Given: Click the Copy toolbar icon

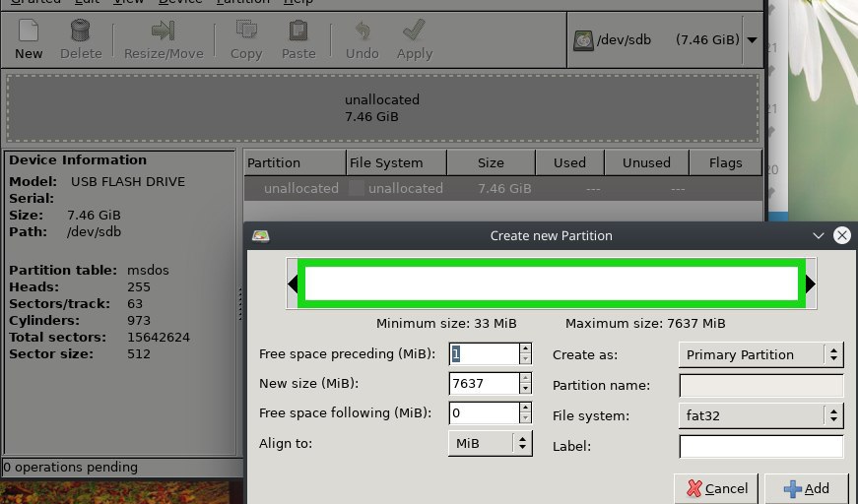Looking at the screenshot, I should [x=246, y=29].
